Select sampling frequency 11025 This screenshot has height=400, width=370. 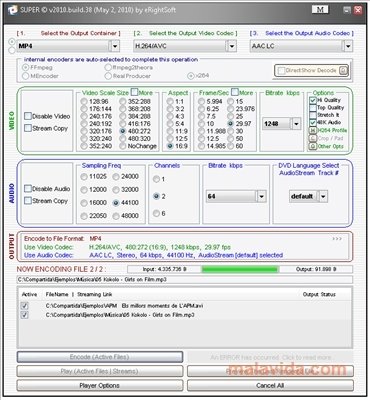coord(84,177)
